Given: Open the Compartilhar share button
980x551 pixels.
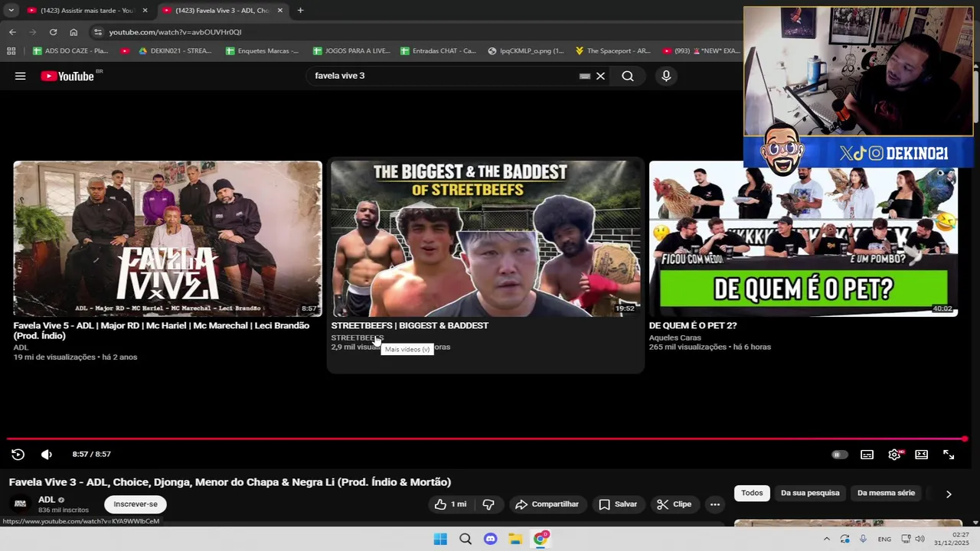Looking at the screenshot, I should [x=547, y=504].
